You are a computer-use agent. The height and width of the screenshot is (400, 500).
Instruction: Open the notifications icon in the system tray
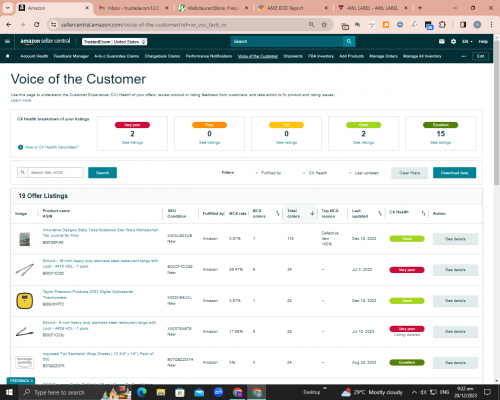click(487, 392)
